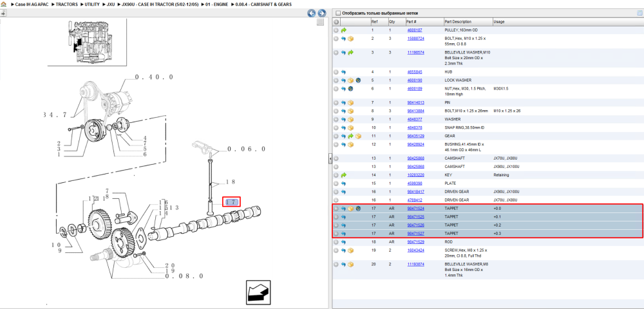Open part number link 98471529
The image size is (644, 309).
point(415,242)
